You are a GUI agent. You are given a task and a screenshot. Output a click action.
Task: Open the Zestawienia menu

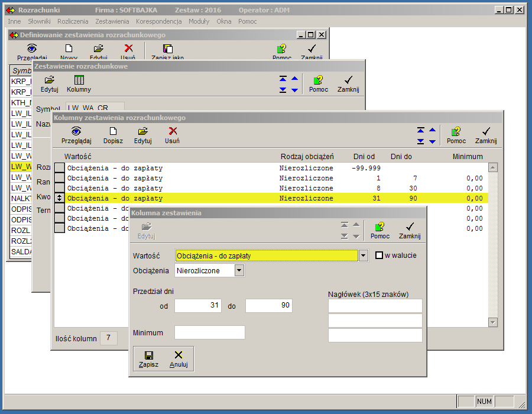(x=112, y=21)
